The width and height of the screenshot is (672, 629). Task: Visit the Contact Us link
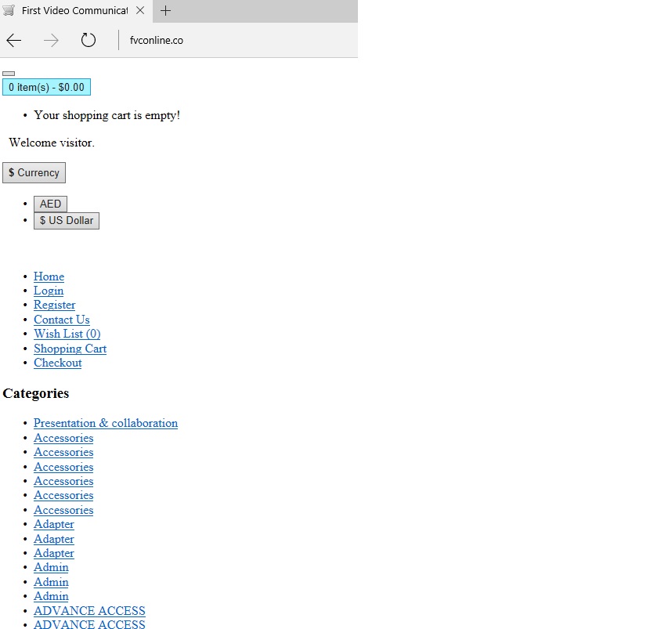click(62, 320)
